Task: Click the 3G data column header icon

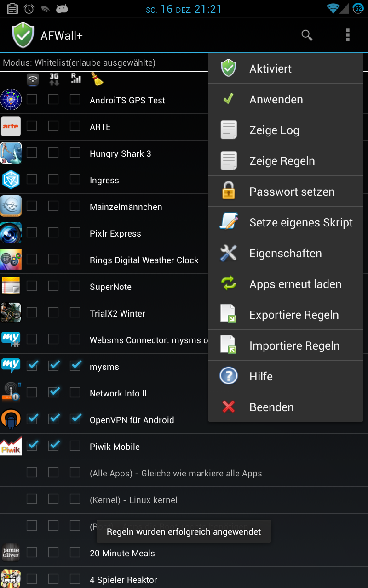Action: point(54,79)
